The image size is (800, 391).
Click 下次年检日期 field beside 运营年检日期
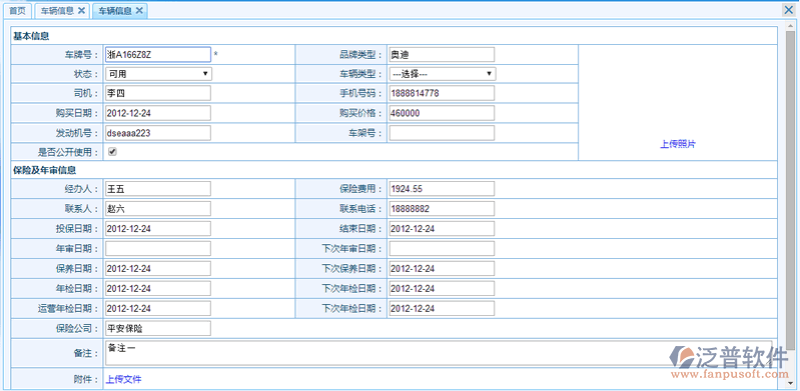click(x=441, y=309)
